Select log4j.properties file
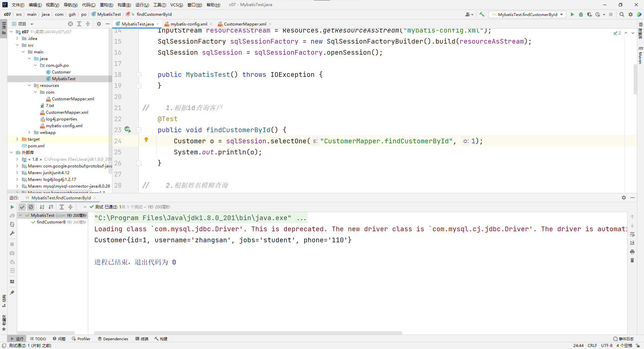This screenshot has height=349, width=644. coord(61,119)
